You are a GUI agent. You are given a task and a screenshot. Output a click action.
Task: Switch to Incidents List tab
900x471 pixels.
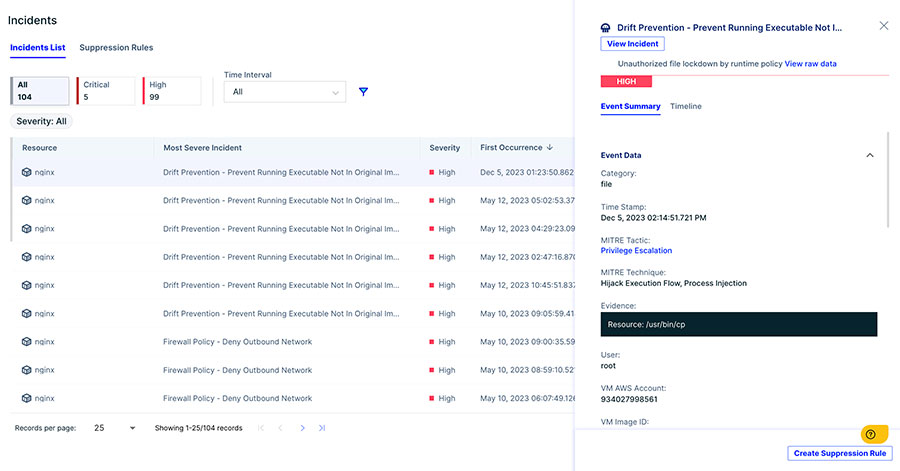click(37, 48)
